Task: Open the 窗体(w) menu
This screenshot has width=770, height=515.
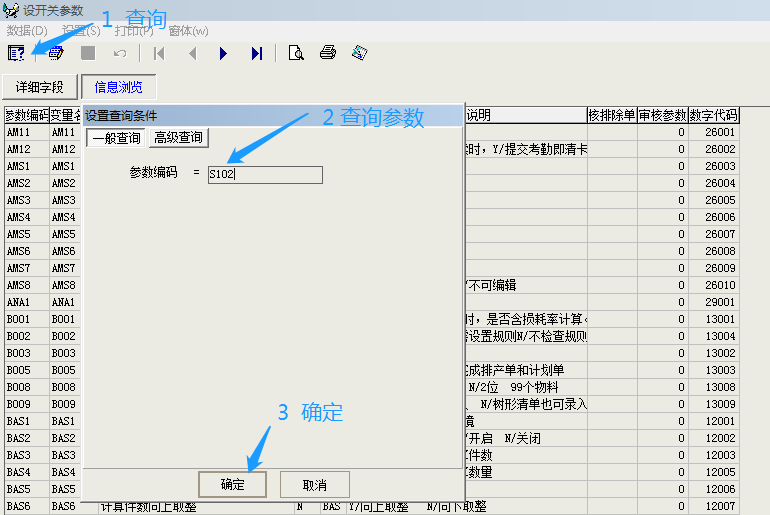Action: click(x=188, y=31)
